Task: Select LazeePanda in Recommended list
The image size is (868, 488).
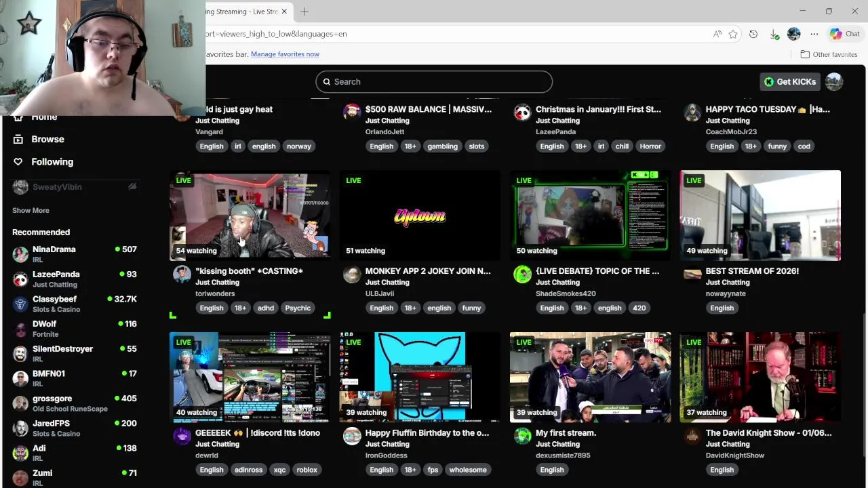Action: pos(75,279)
